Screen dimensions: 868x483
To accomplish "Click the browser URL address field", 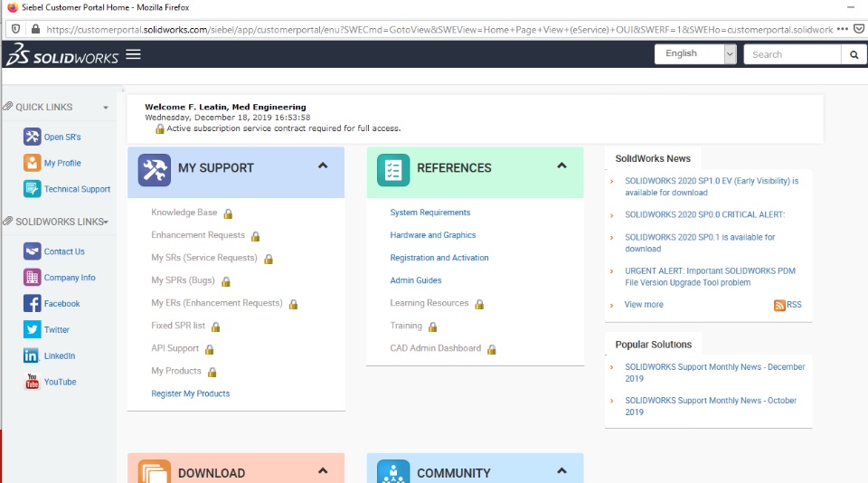I will [x=439, y=29].
